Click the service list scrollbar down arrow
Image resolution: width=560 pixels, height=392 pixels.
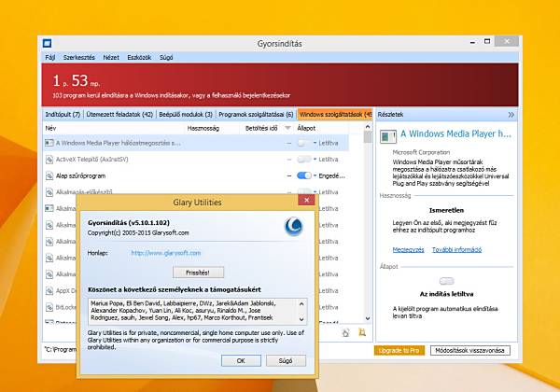pyautogui.click(x=368, y=318)
